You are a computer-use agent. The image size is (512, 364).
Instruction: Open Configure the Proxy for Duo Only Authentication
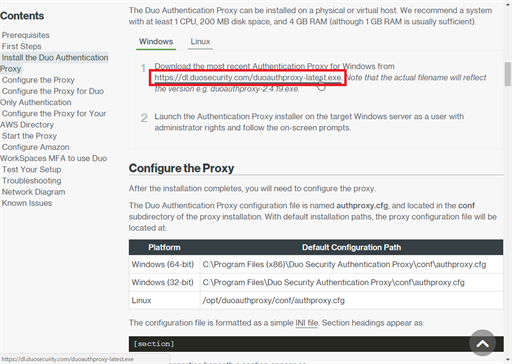coord(52,97)
